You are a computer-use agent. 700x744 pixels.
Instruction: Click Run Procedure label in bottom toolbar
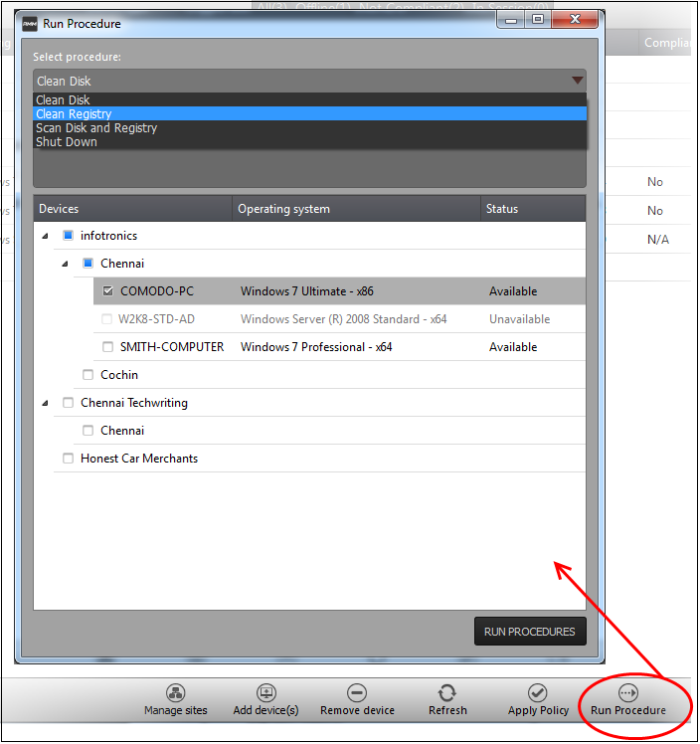click(628, 710)
